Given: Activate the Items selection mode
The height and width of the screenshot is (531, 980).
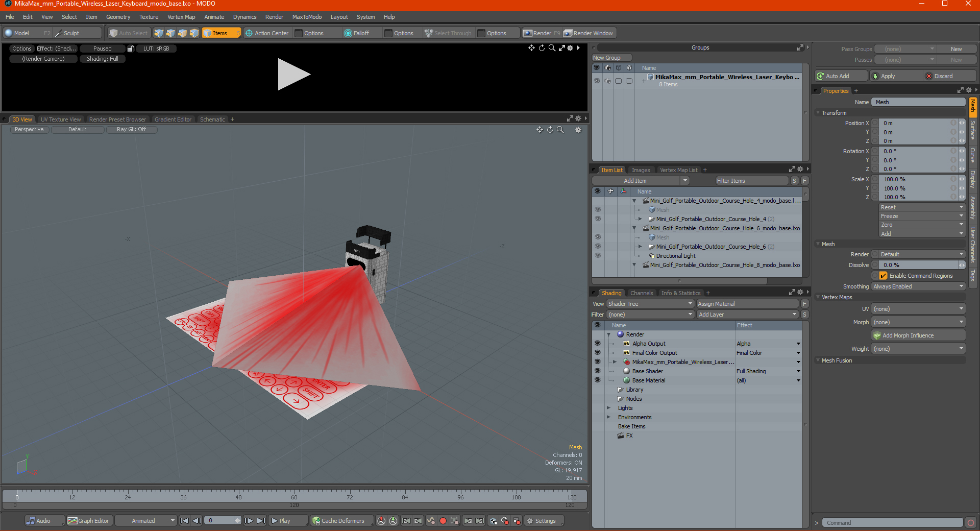Looking at the screenshot, I should click(x=221, y=33).
